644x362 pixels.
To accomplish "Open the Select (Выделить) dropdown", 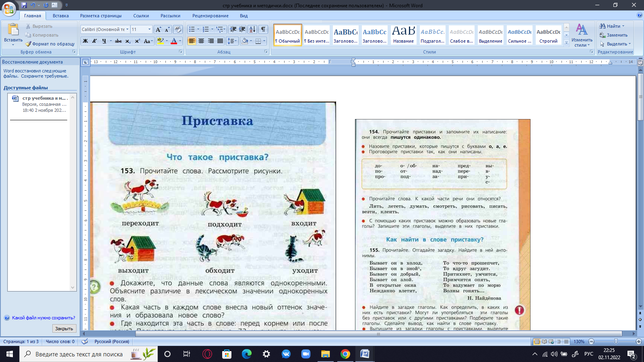I will coord(615,44).
